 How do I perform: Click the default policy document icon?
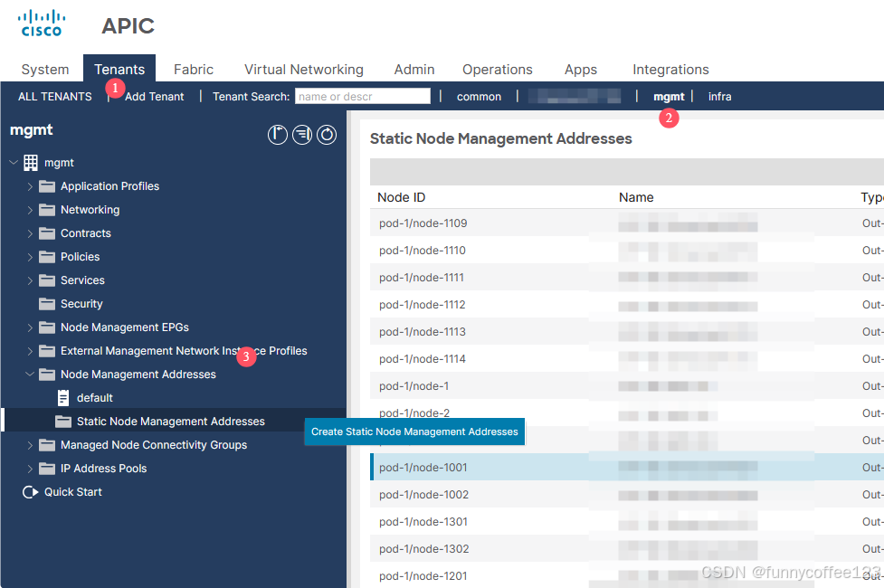tap(63, 398)
